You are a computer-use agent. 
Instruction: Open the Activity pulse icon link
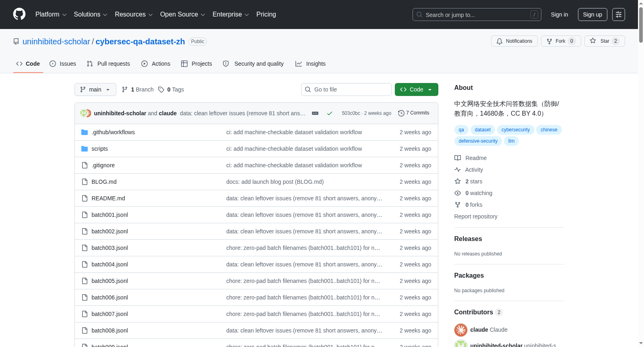click(x=458, y=170)
